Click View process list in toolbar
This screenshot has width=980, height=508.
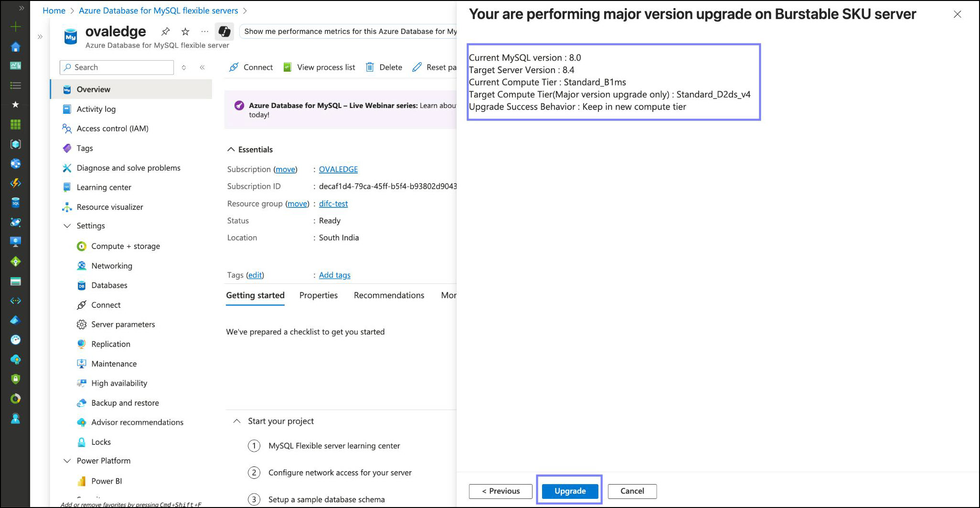click(x=319, y=67)
